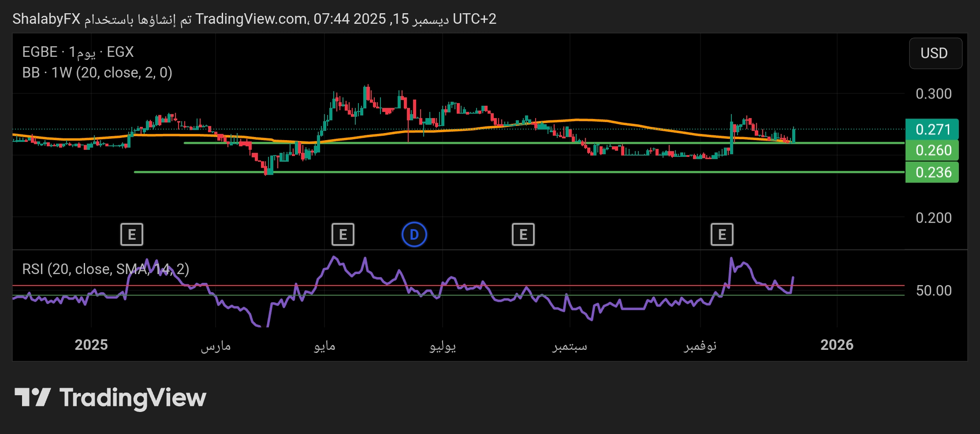This screenshot has height=434, width=980.
Task: Open the earnings E marker near November
Action: coord(722,234)
